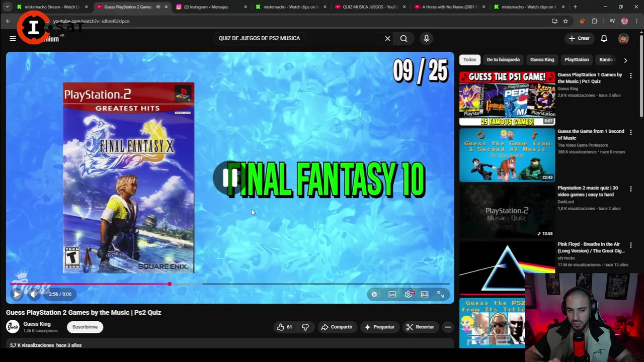644x362 pixels.
Task: Toggle subtitles in the video player
Action: click(x=392, y=294)
